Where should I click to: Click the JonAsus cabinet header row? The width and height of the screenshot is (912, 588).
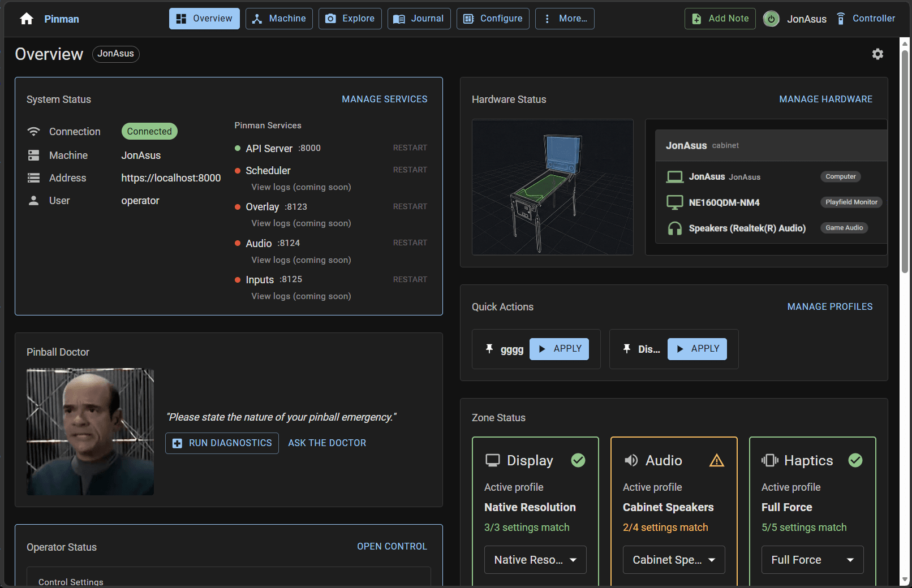coord(771,145)
